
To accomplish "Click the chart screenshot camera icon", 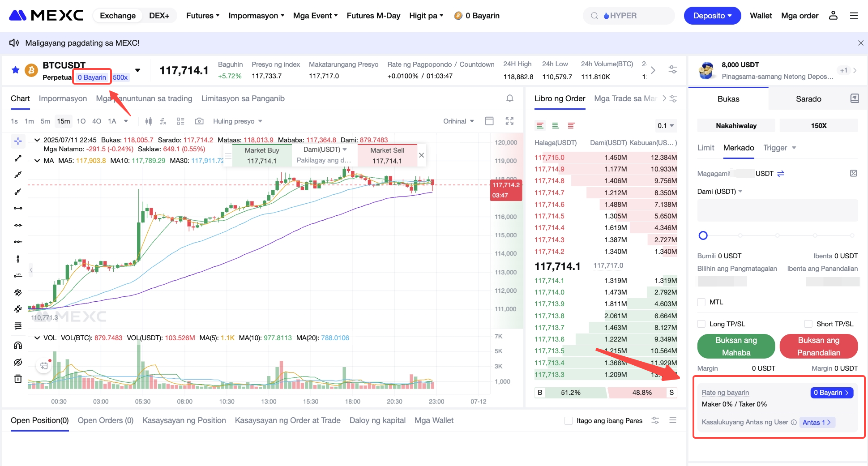I will tap(199, 121).
